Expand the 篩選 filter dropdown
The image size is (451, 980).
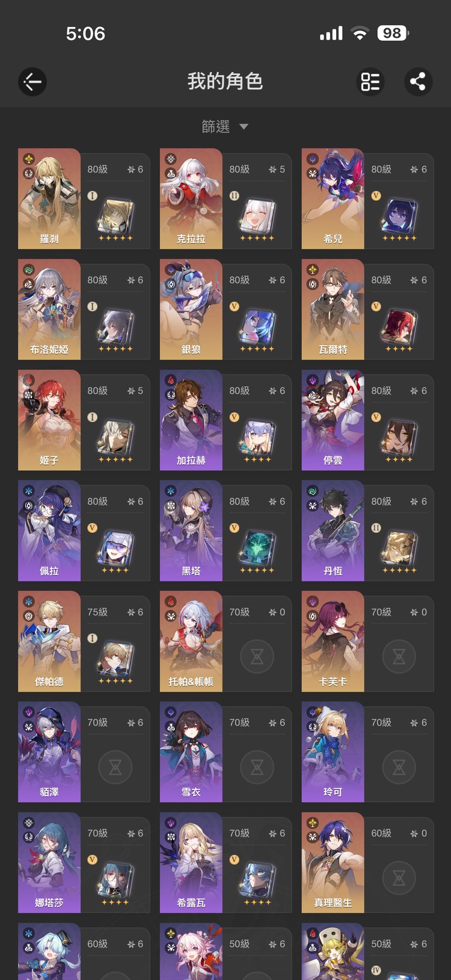pos(225,126)
